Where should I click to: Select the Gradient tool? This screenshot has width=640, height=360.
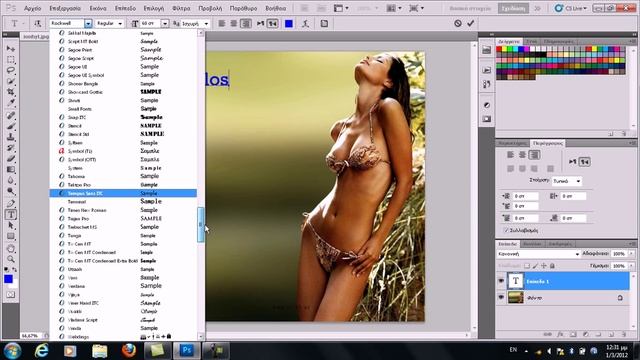11,169
